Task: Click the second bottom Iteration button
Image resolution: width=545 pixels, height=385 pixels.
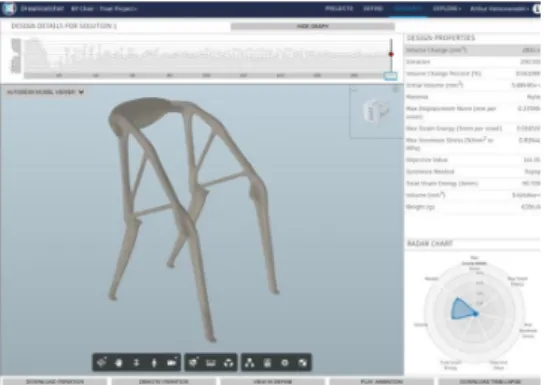Action: [163, 382]
